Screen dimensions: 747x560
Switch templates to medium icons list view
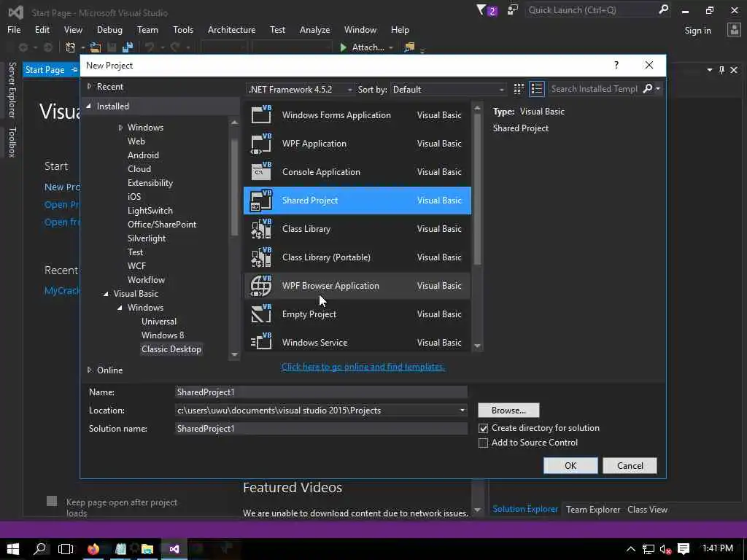537,89
